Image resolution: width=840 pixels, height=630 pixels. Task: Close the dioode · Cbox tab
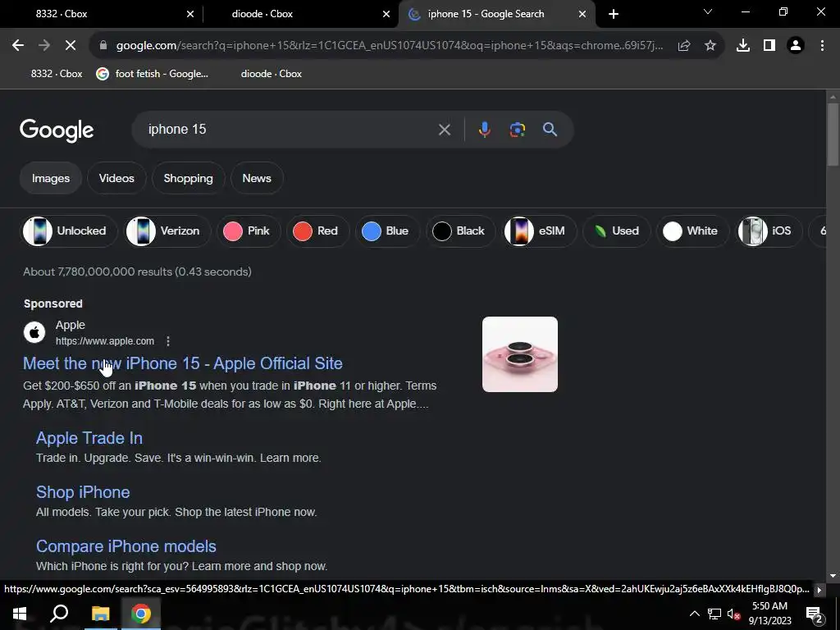[386, 15]
